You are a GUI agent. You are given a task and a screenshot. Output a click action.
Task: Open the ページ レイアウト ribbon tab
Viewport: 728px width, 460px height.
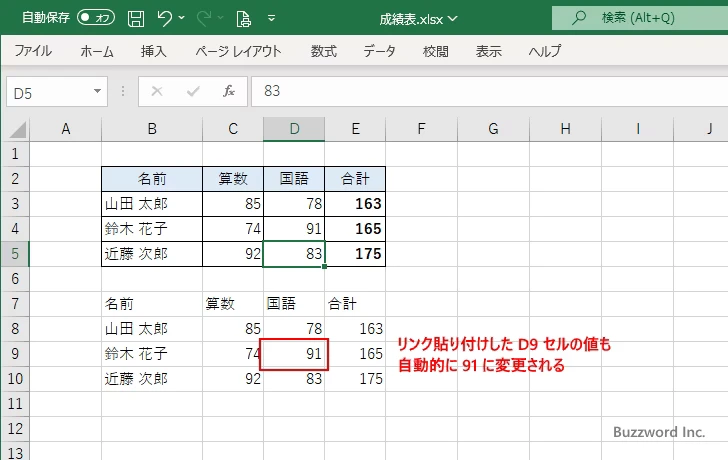(238, 51)
